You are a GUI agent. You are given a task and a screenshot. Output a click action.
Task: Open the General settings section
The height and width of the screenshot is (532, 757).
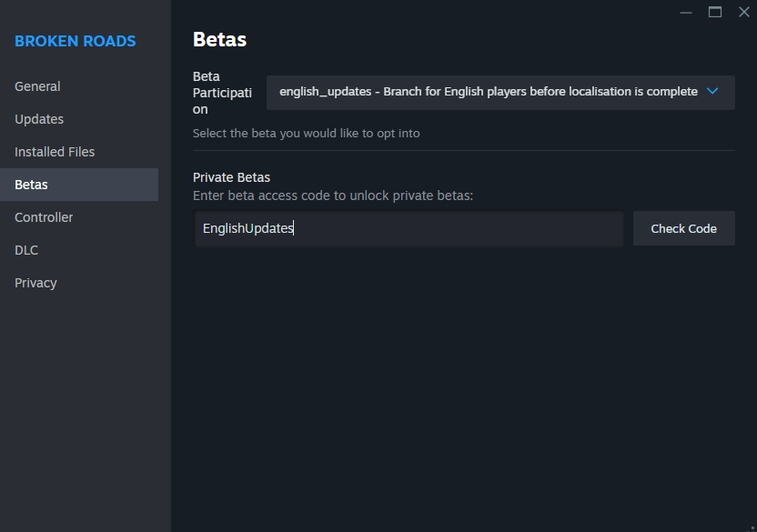point(79,86)
